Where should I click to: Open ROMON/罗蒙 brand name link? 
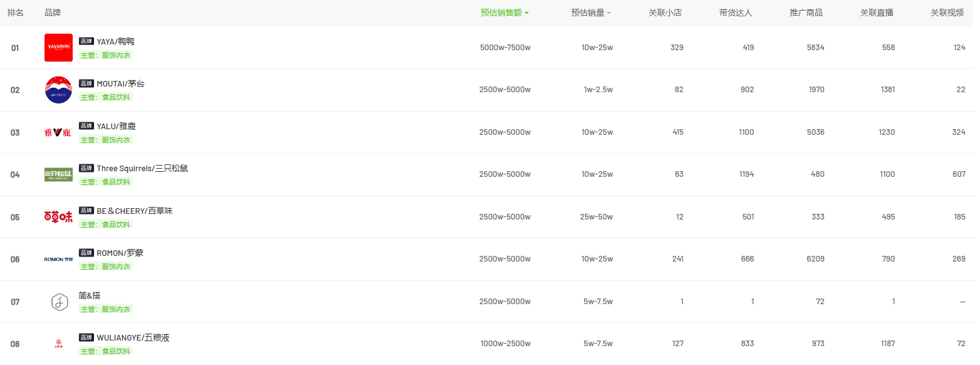tap(120, 253)
